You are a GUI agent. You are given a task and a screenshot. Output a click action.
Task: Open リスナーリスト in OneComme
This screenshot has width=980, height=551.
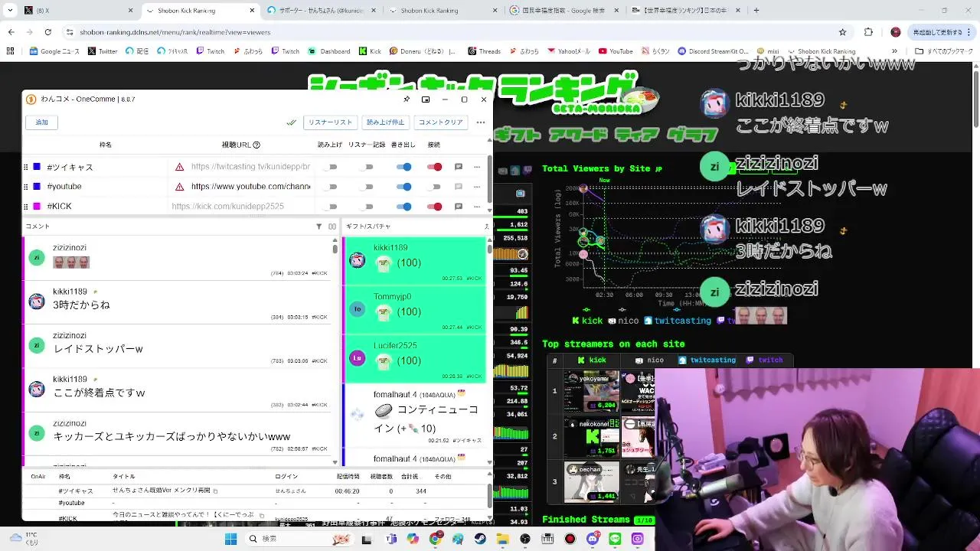pos(331,122)
